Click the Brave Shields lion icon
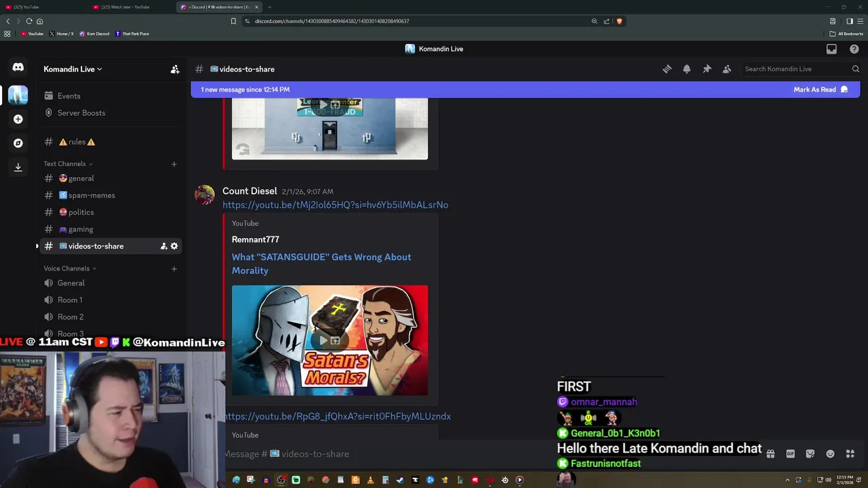The height and width of the screenshot is (488, 868). (619, 21)
